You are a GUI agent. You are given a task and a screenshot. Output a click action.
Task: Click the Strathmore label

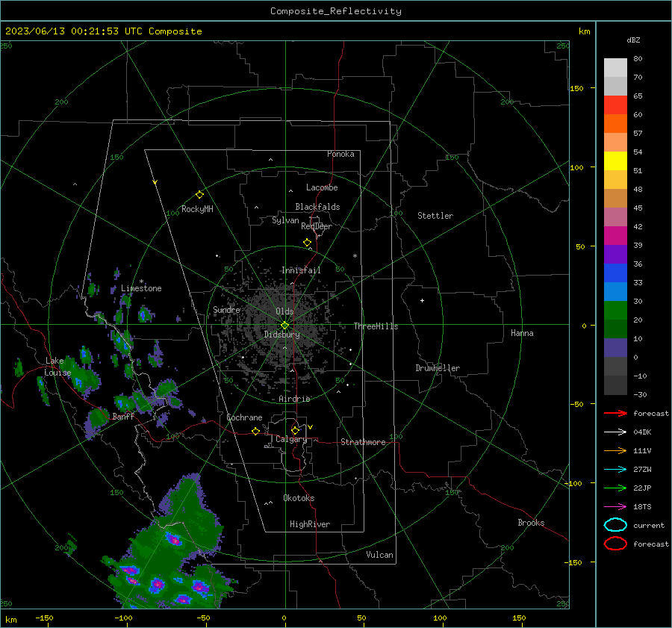click(x=363, y=442)
